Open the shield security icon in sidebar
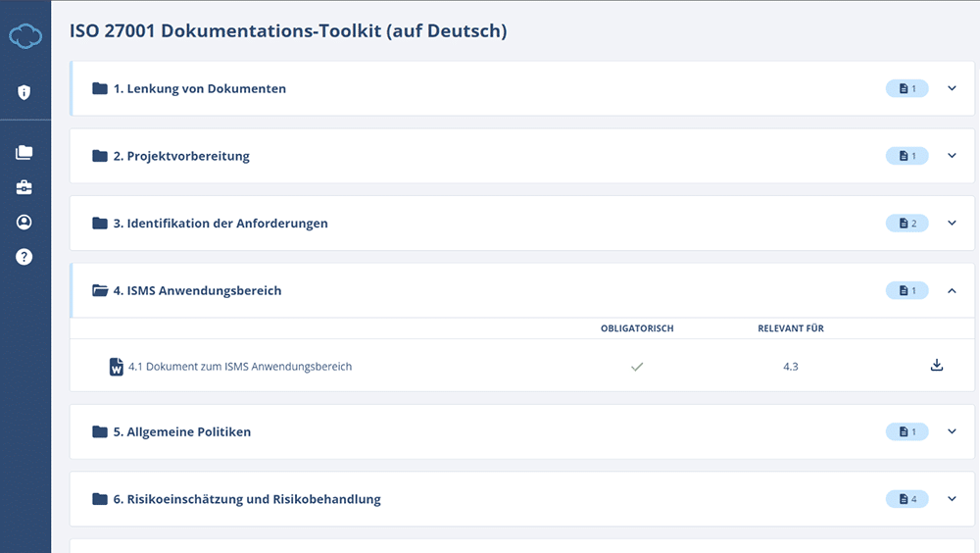Viewport: 980px width, 553px height. pyautogui.click(x=24, y=92)
